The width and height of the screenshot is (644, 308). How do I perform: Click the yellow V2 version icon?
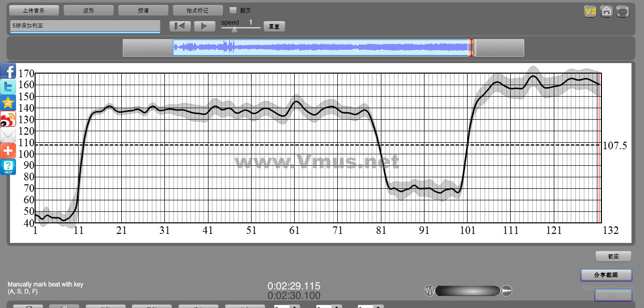click(x=590, y=12)
